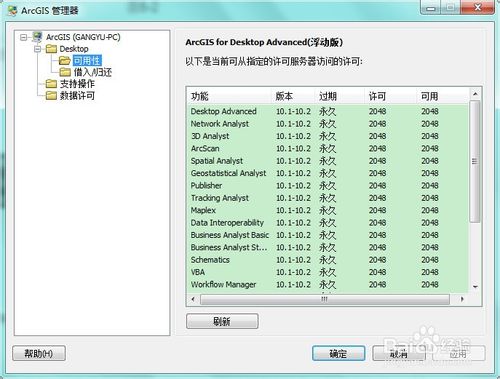Screen dimensions: 500x379
Task: Click the vertical scrollbar thumb
Action: click(x=475, y=161)
